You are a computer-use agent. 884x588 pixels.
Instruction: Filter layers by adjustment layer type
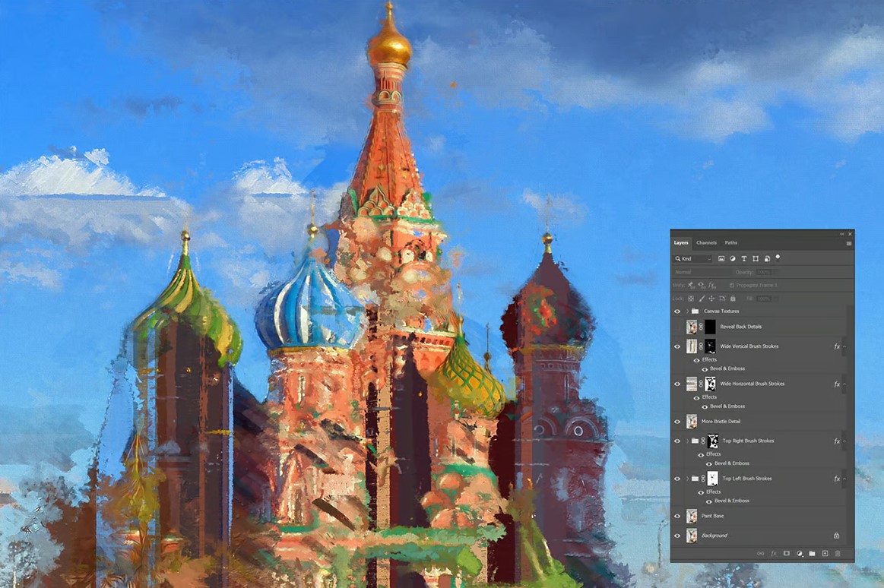pos(733,259)
